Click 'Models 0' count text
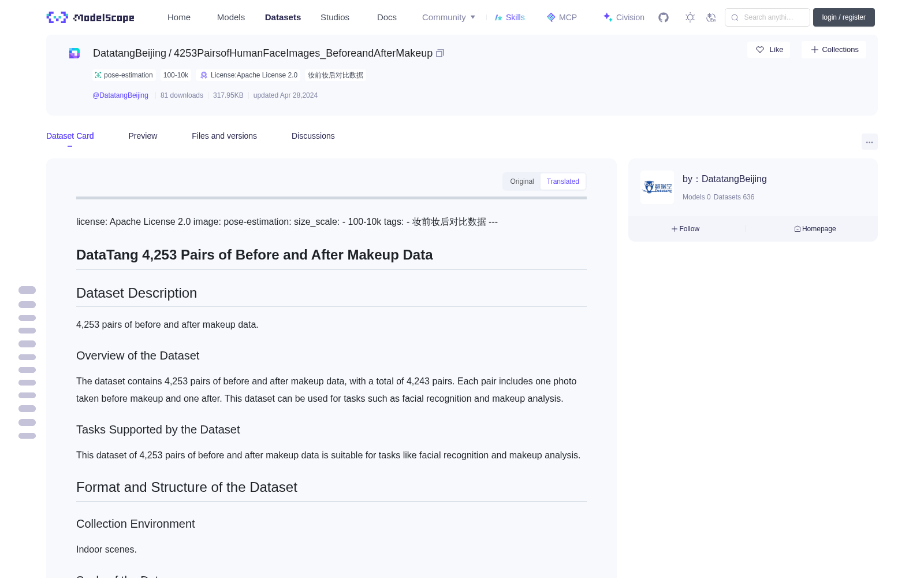Image resolution: width=924 pixels, height=578 pixels. click(x=696, y=197)
